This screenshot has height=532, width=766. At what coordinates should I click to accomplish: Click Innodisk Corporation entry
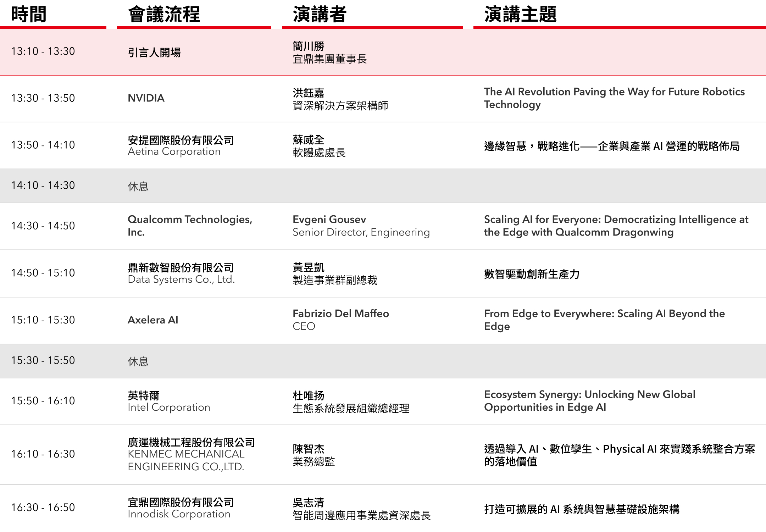pyautogui.click(x=179, y=514)
